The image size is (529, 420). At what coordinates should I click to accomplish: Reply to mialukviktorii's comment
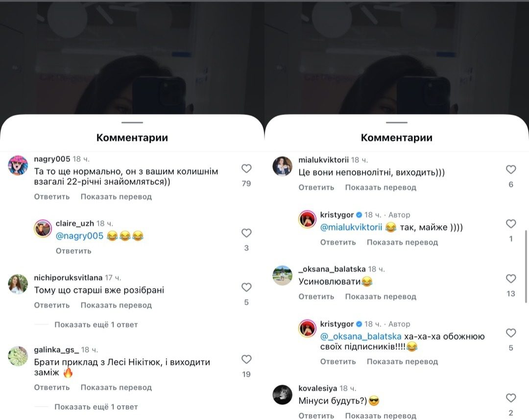point(316,187)
